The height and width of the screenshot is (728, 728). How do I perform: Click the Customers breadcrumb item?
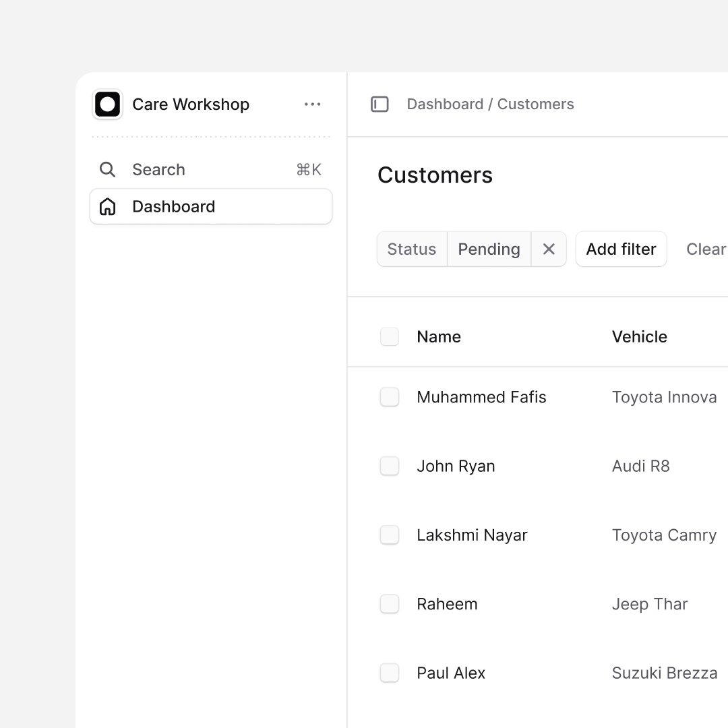coord(536,104)
